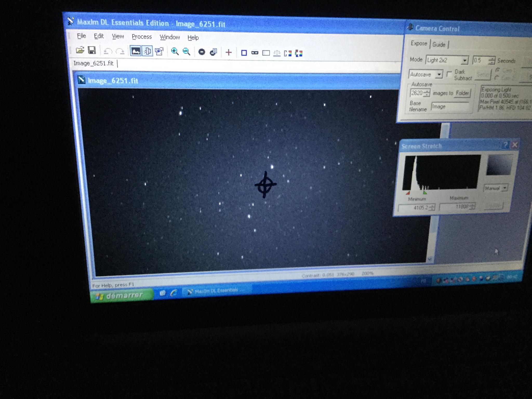Switch to the Guide tab
The image size is (532, 399).
439,44
